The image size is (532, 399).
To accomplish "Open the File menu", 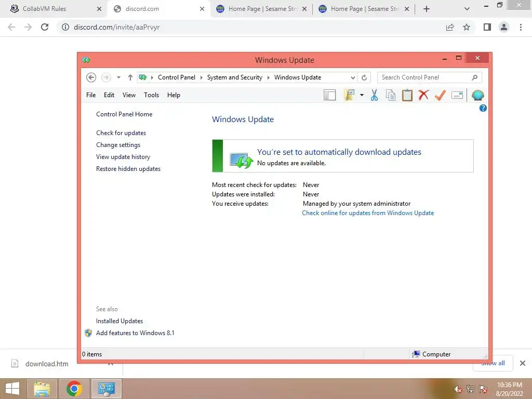I will (x=91, y=95).
